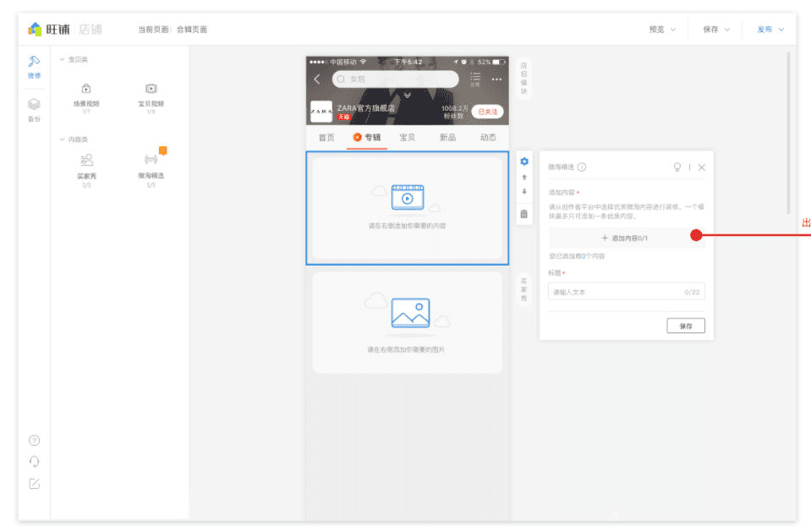811x532 pixels.
Task: Click the question-mark help icon in the sidebar
Action: click(x=34, y=440)
